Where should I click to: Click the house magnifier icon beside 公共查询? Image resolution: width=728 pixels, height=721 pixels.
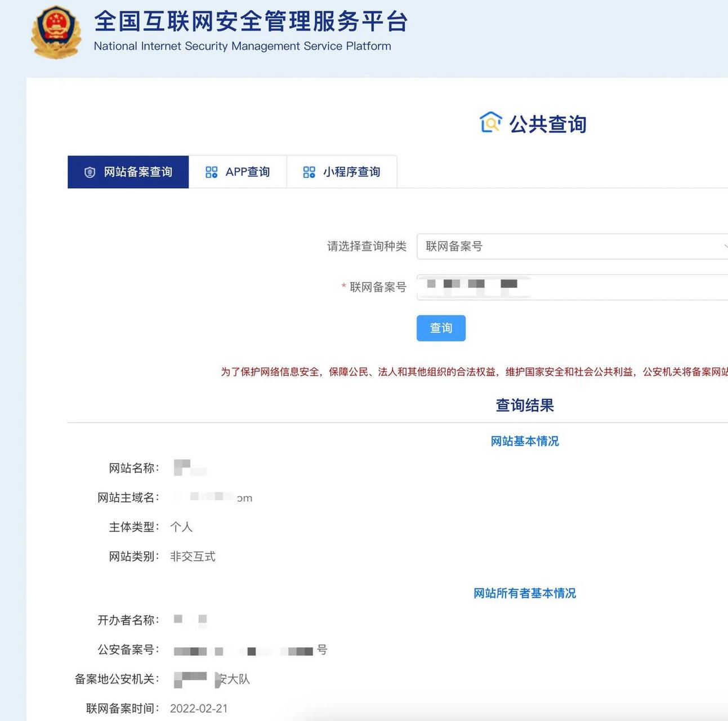click(x=490, y=122)
